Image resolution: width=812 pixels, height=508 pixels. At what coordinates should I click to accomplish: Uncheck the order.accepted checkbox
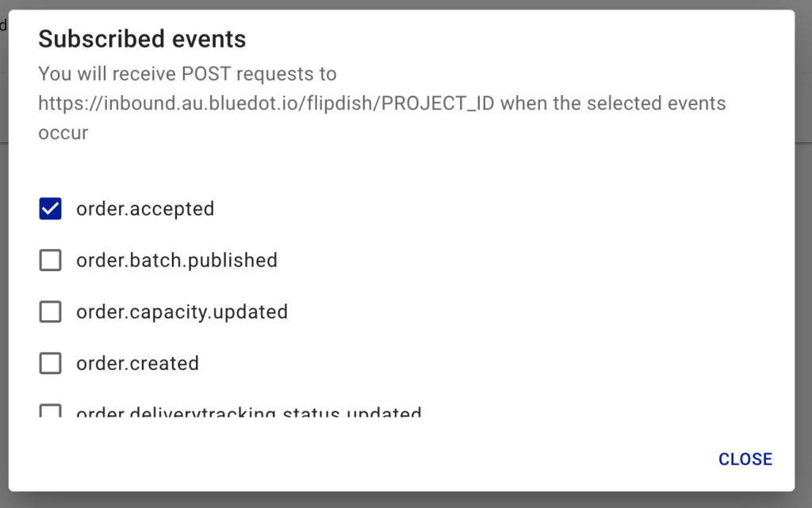point(50,208)
